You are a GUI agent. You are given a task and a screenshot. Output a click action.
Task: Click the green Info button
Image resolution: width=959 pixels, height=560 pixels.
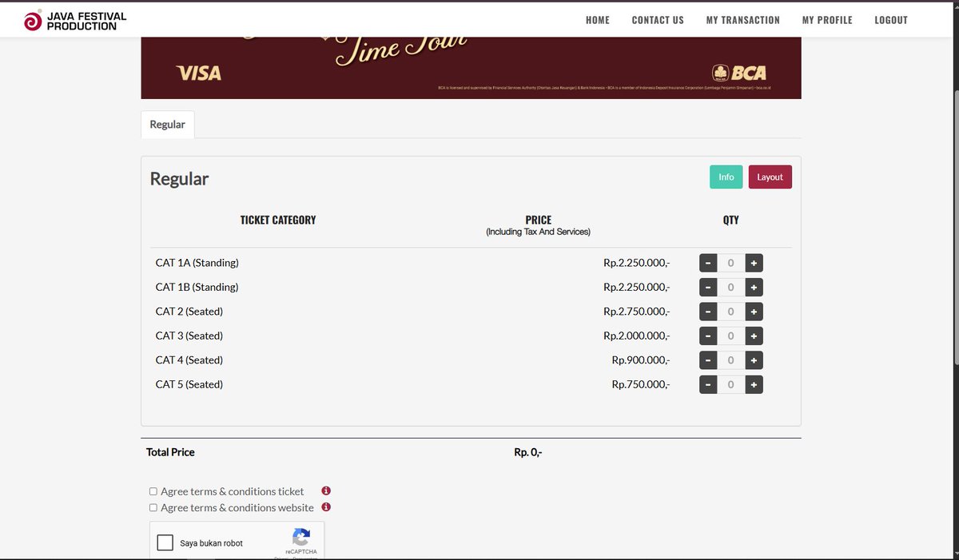point(726,177)
